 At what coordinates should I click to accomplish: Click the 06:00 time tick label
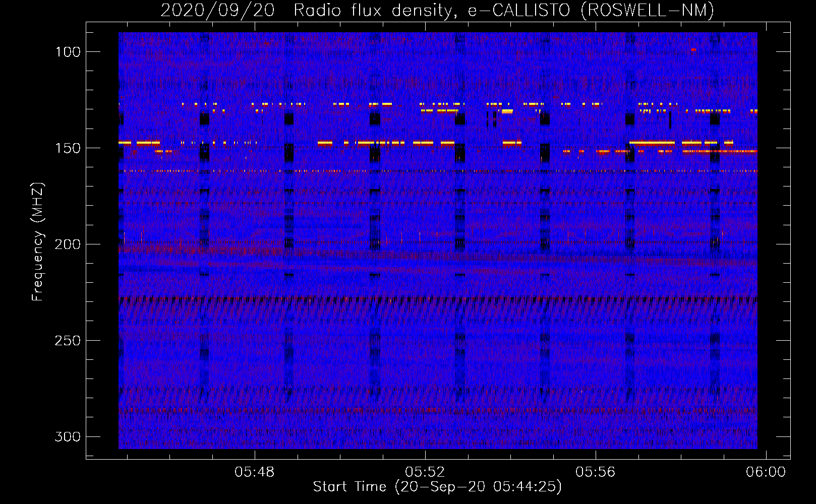tap(766, 472)
